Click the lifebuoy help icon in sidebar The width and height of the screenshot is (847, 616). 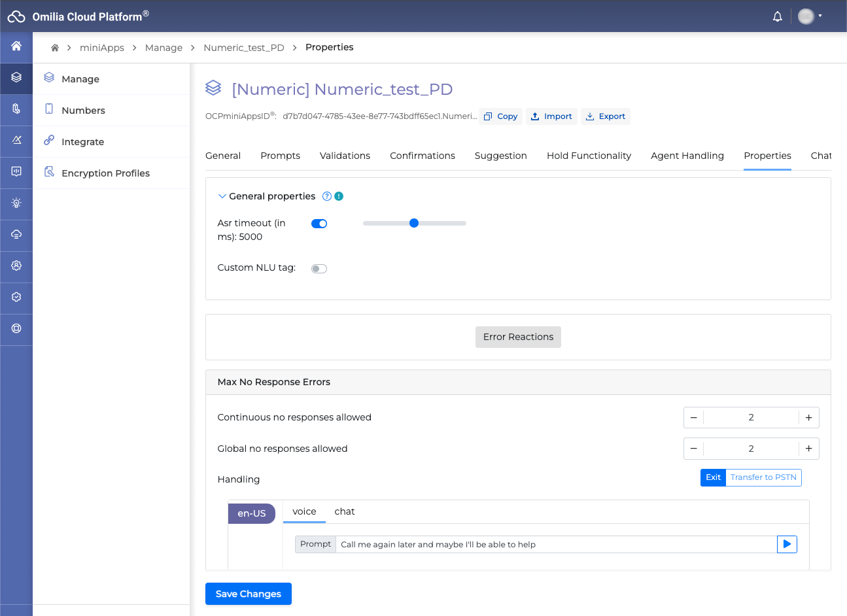pos(16,328)
